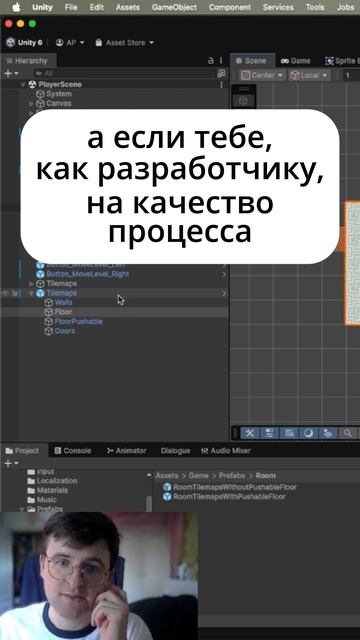Click the Scene tools overlay drag handle
The height and width of the screenshot is (640, 360).
[244, 89]
